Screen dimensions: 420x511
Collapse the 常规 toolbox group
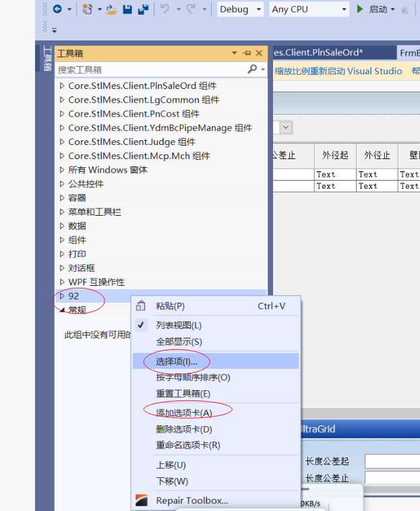[x=62, y=310]
